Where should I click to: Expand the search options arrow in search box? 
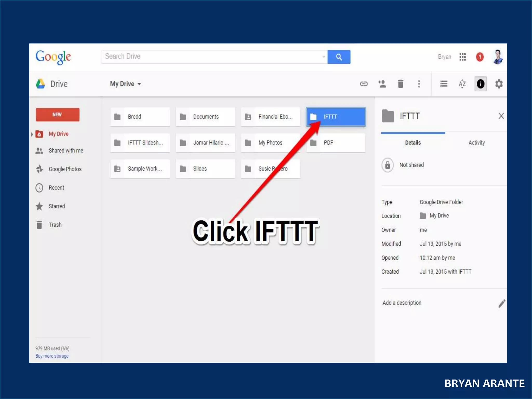point(324,57)
